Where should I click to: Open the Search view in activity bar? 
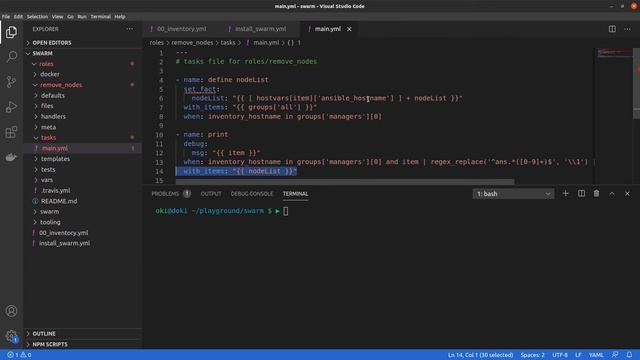[x=11, y=56]
